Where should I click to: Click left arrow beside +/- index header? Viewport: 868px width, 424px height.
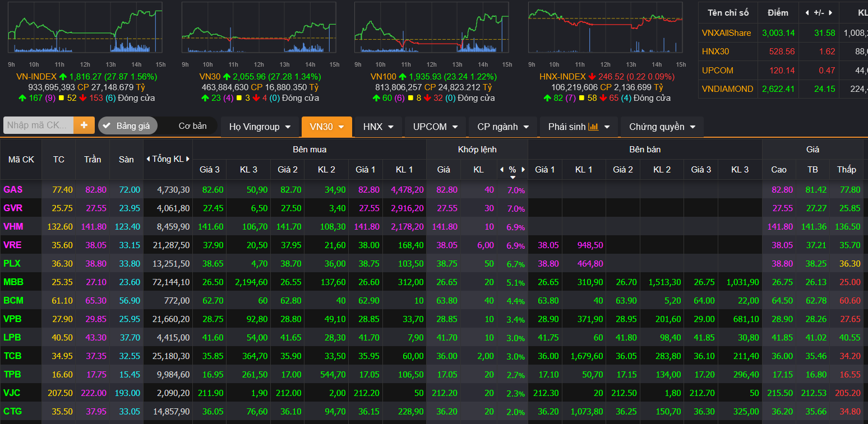coord(807,12)
